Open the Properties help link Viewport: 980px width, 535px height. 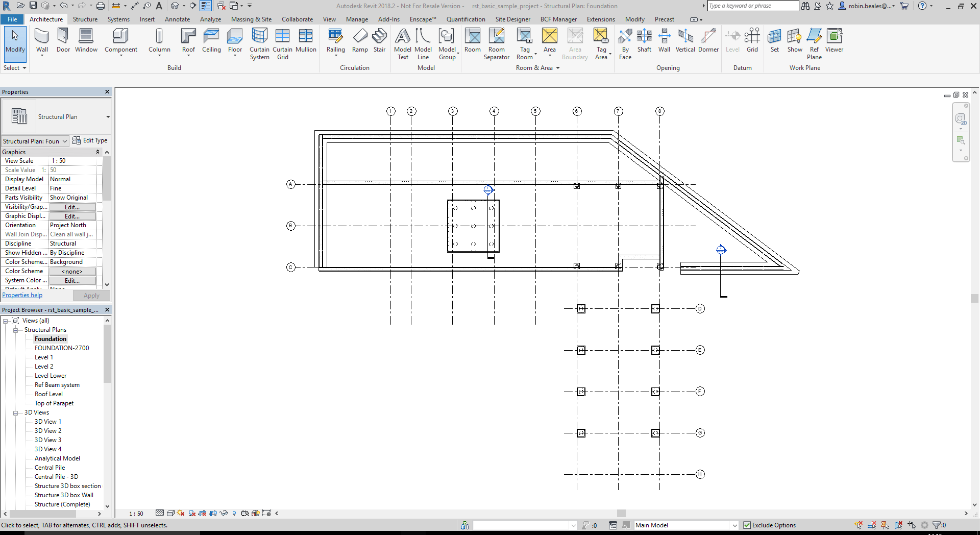pos(22,295)
